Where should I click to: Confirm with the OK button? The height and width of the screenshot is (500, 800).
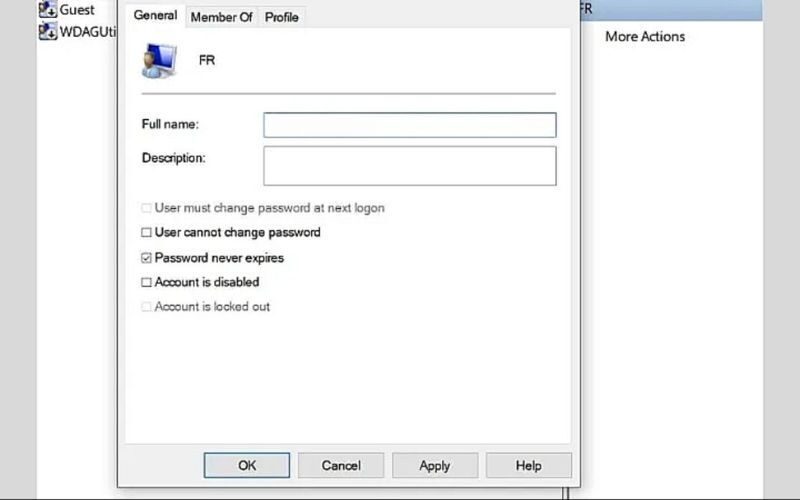coord(247,465)
